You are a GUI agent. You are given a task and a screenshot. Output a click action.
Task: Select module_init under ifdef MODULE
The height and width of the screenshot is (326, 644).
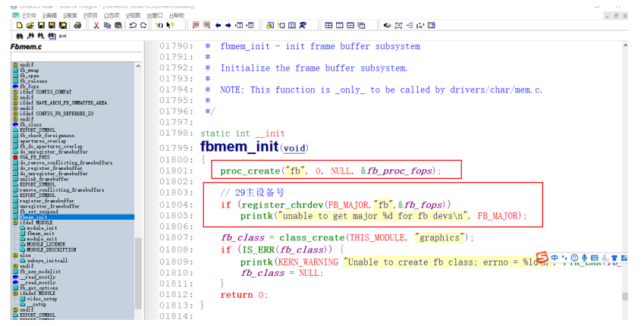click(x=42, y=228)
